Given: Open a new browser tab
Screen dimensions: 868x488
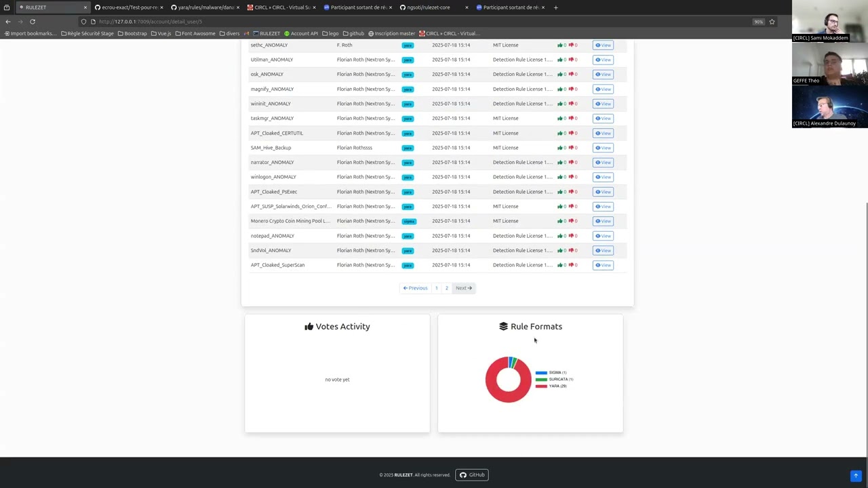Looking at the screenshot, I should [555, 7].
